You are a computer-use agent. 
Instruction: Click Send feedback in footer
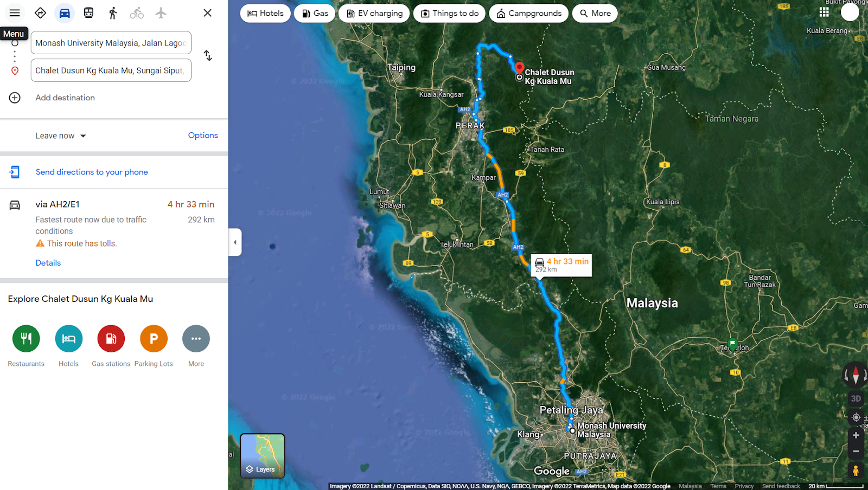[x=781, y=486]
